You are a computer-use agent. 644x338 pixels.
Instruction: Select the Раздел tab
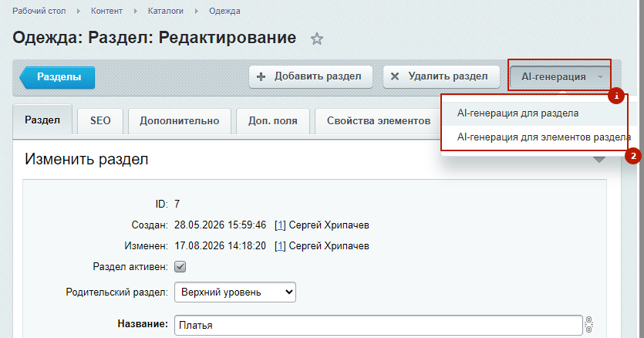(42, 120)
